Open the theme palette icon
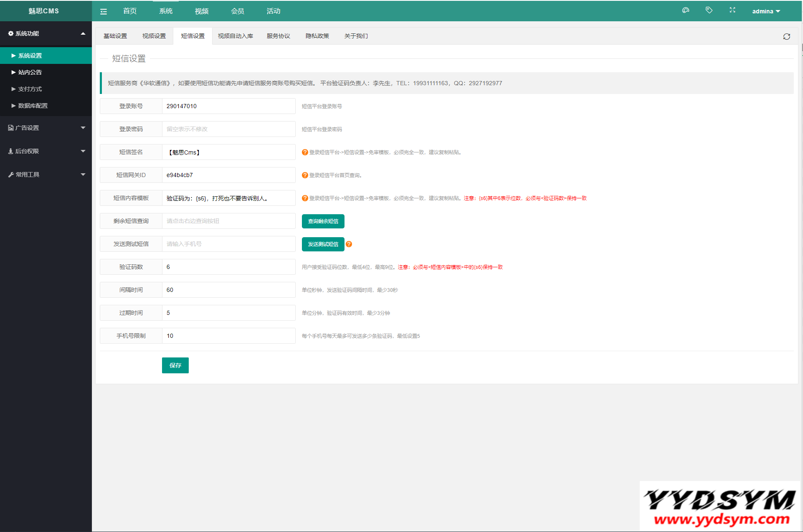 click(686, 10)
